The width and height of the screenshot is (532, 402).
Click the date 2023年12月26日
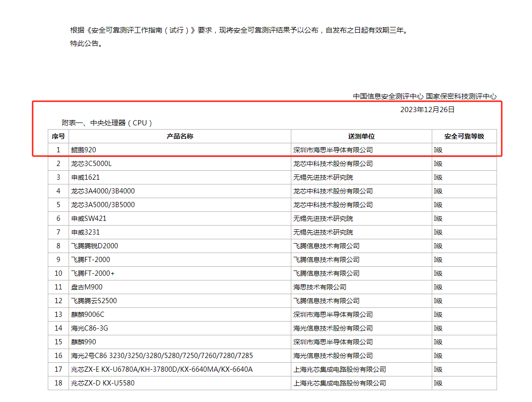pyautogui.click(x=427, y=110)
